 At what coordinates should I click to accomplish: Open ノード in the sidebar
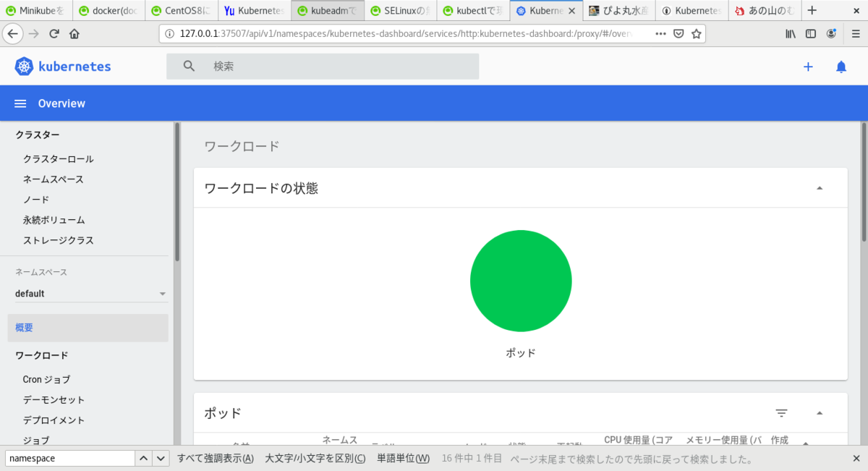coord(36,200)
